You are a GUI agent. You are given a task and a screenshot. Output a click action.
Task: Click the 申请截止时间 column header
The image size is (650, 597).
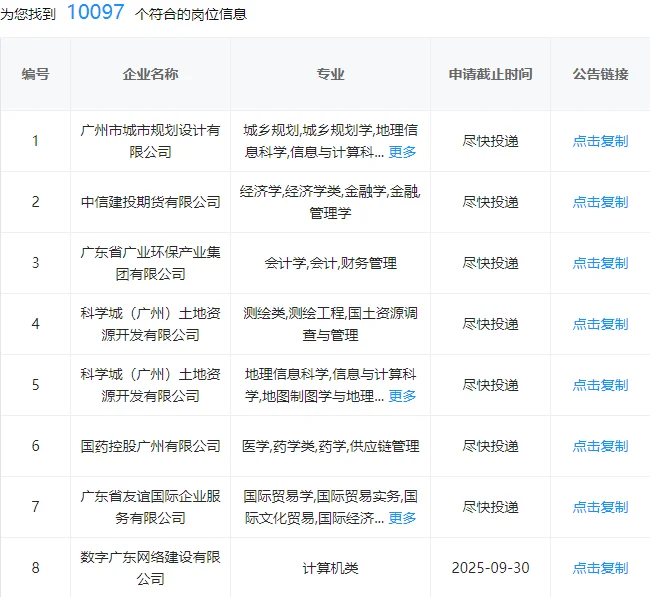click(490, 74)
